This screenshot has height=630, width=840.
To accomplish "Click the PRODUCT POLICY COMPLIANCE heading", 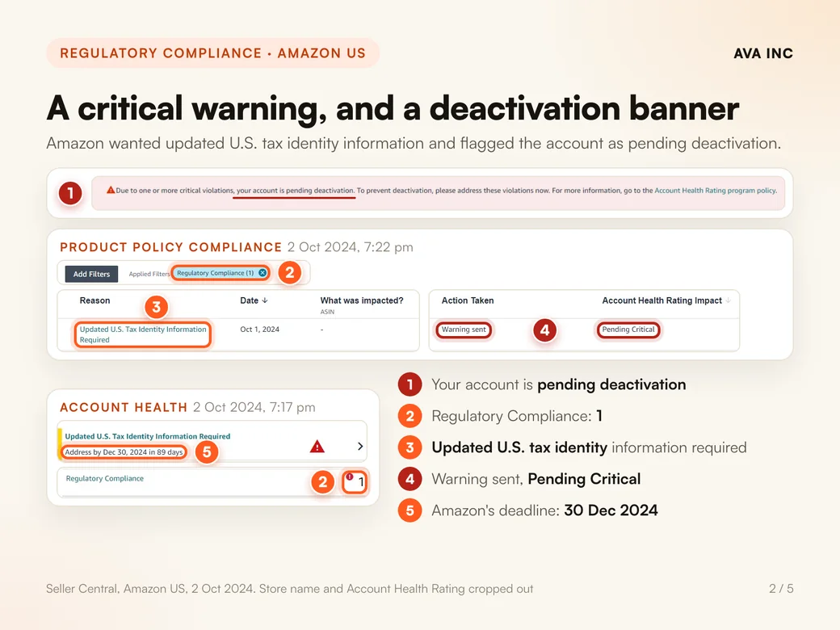I will point(171,247).
